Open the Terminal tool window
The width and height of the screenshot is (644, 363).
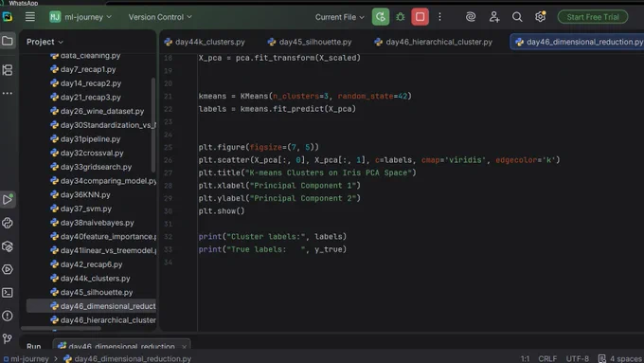(x=8, y=293)
